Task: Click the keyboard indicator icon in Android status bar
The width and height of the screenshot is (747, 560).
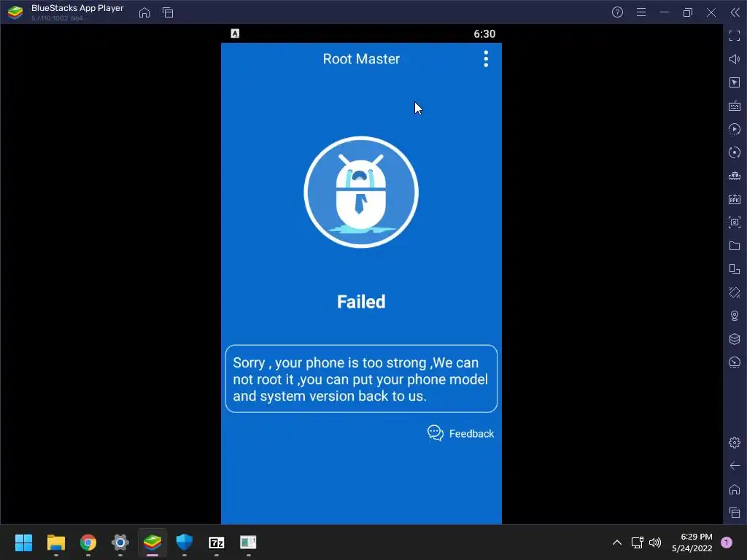Action: coord(235,34)
